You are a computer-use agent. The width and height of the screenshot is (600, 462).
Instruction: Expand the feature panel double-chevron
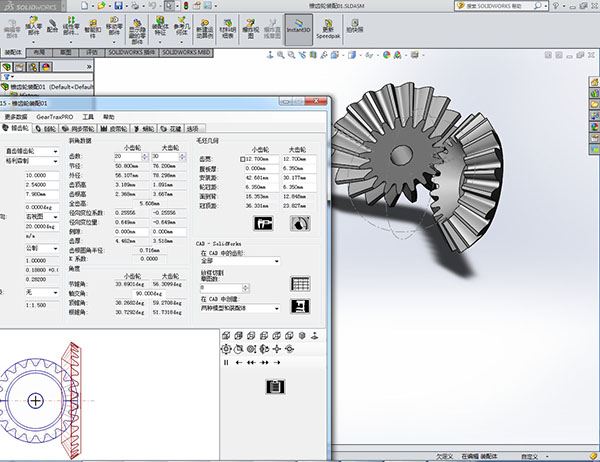(89, 67)
